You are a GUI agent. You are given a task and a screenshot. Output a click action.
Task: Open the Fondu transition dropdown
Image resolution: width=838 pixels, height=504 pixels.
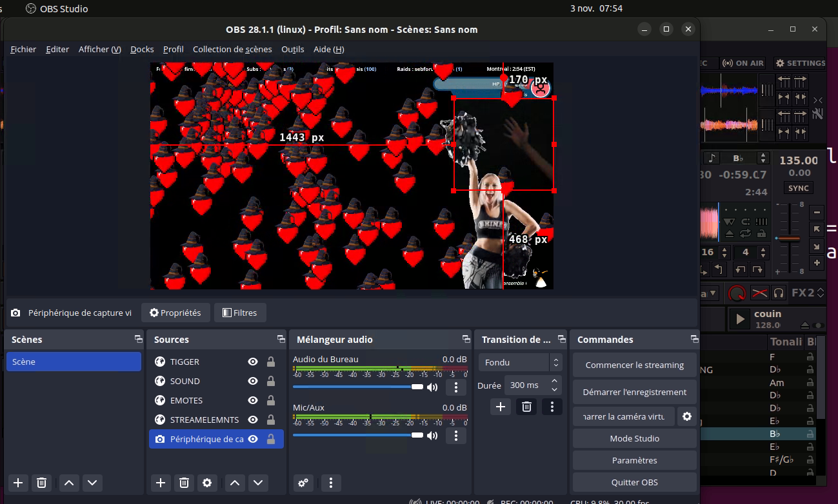[x=520, y=362]
